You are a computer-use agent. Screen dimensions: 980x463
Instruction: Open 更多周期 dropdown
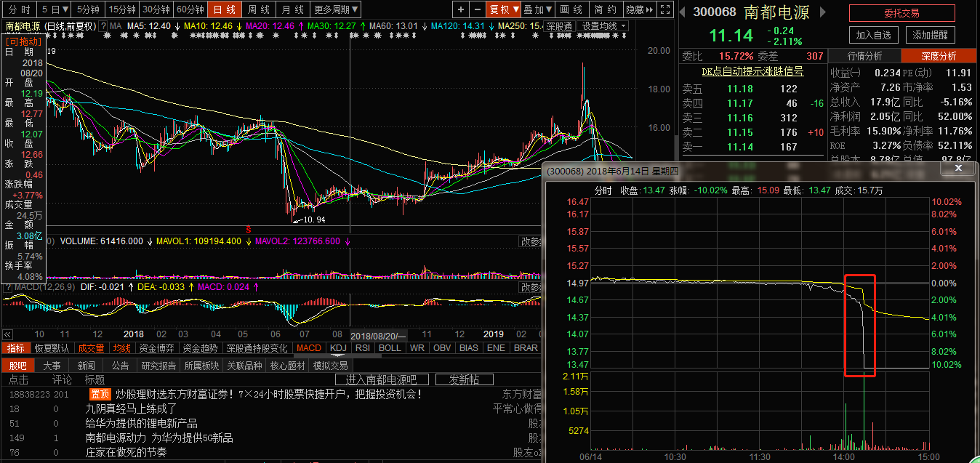pyautogui.click(x=337, y=9)
